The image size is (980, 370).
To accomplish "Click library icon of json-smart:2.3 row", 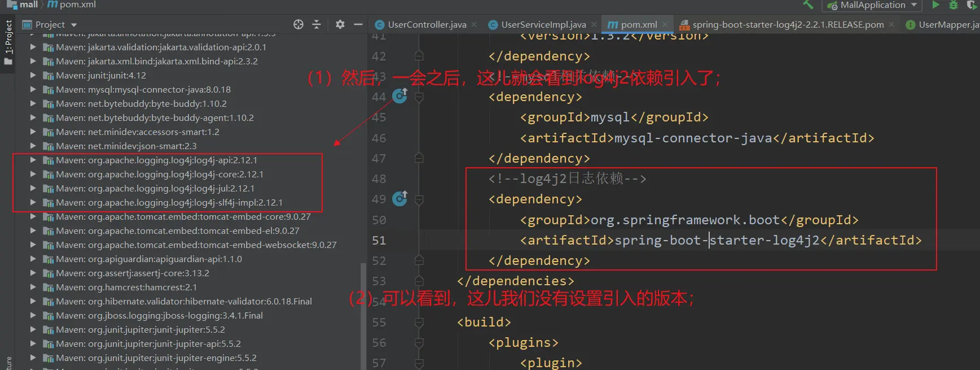I will pos(48,146).
